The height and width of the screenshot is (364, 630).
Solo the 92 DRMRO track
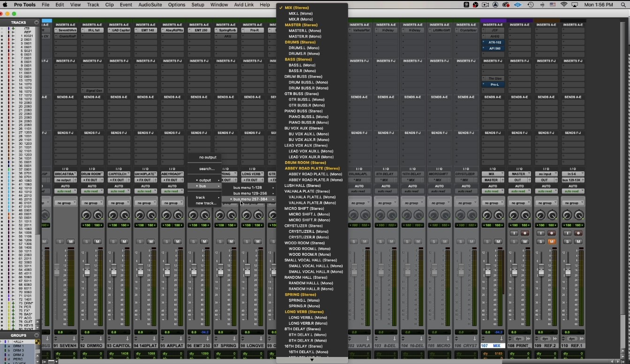86,242
